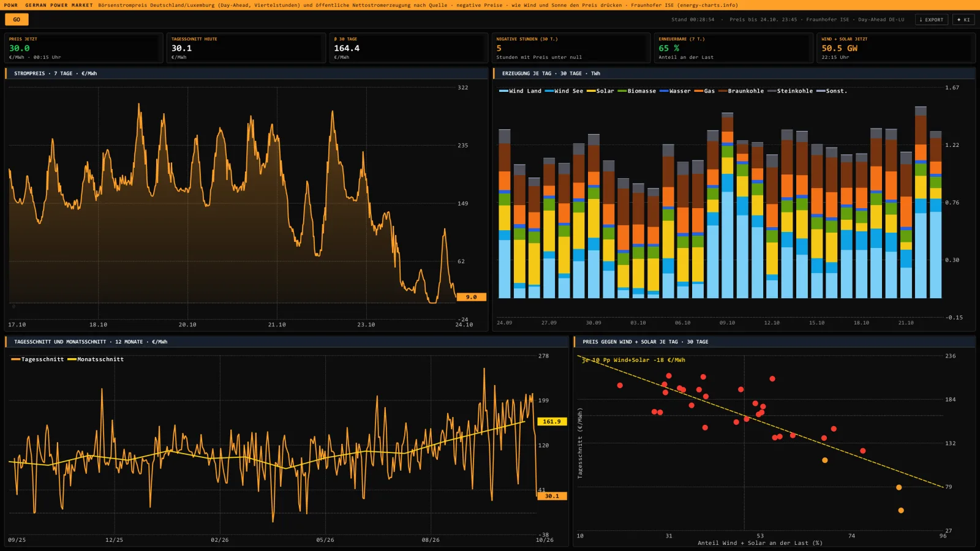Toggle the Wind Land legend entry
Screen dimensions: 980x551
[521, 91]
